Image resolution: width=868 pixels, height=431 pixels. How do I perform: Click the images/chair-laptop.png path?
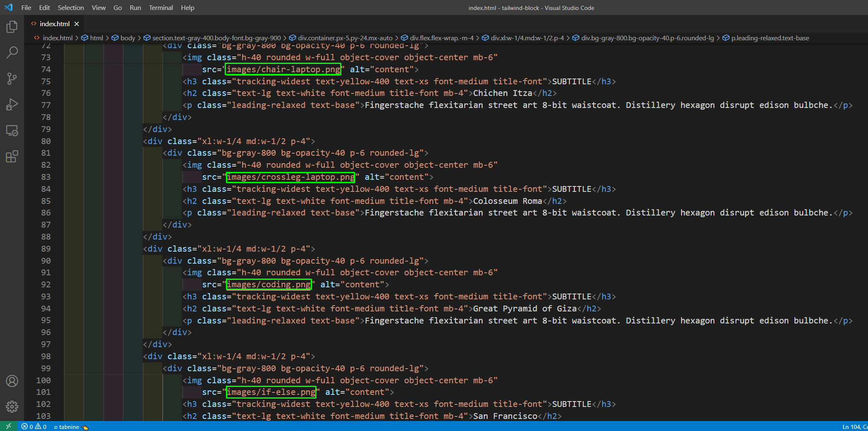pyautogui.click(x=283, y=69)
